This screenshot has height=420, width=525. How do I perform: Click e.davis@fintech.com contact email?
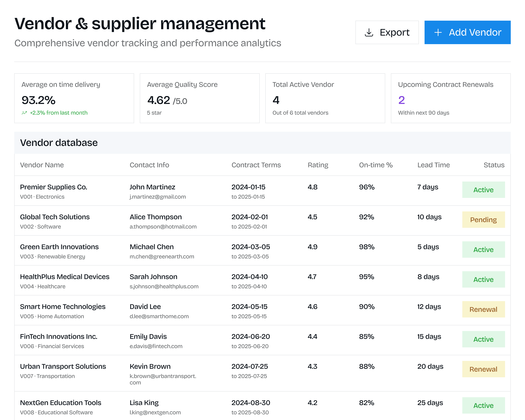tap(156, 346)
